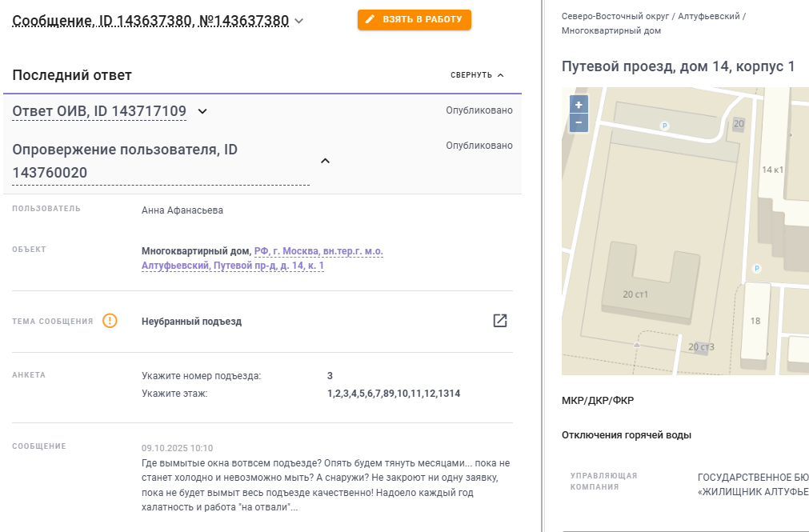Open the message ID header dropdown chevron
The image size is (809, 532).
[299, 22]
